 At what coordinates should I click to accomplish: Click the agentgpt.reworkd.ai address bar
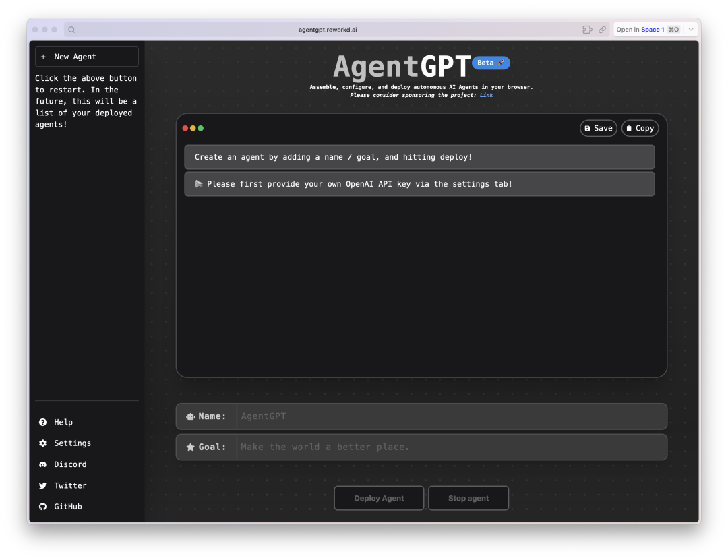(x=328, y=30)
